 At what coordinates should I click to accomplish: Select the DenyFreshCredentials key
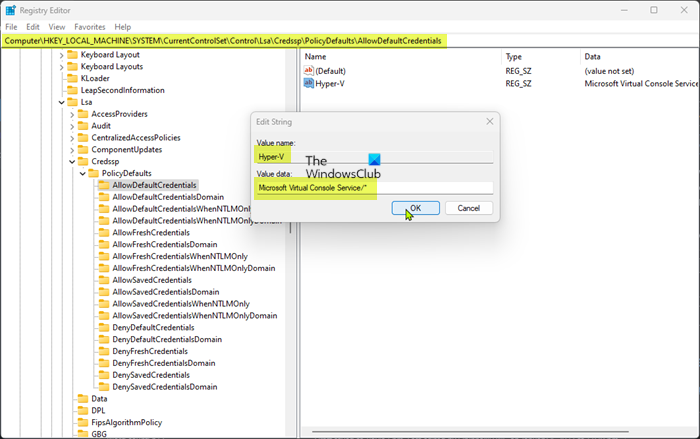(x=150, y=351)
